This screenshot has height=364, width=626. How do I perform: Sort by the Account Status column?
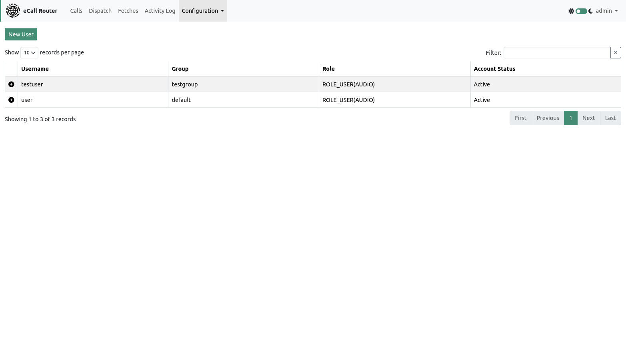coord(494,69)
